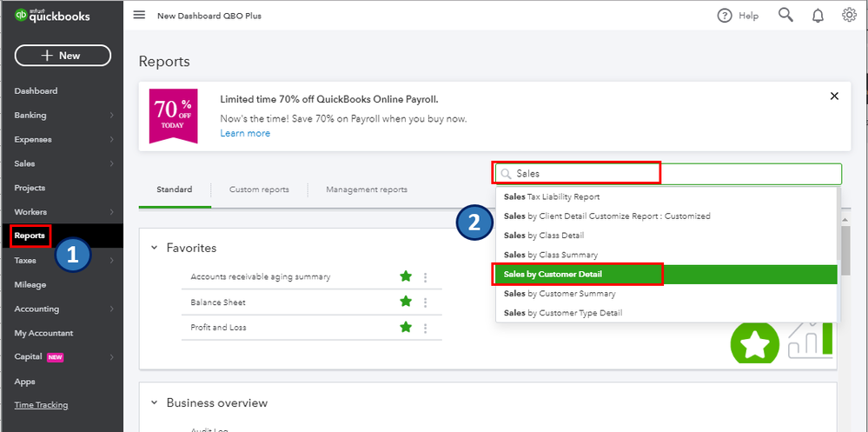The image size is (868, 432).
Task: Open the notifications bell
Action: pyautogui.click(x=818, y=16)
